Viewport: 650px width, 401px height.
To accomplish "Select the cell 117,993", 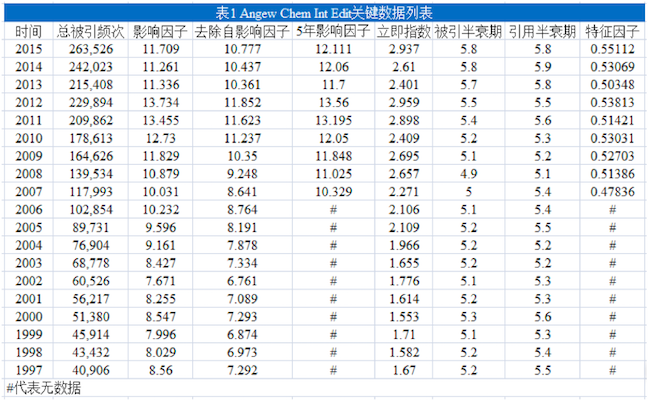I will coord(91,192).
